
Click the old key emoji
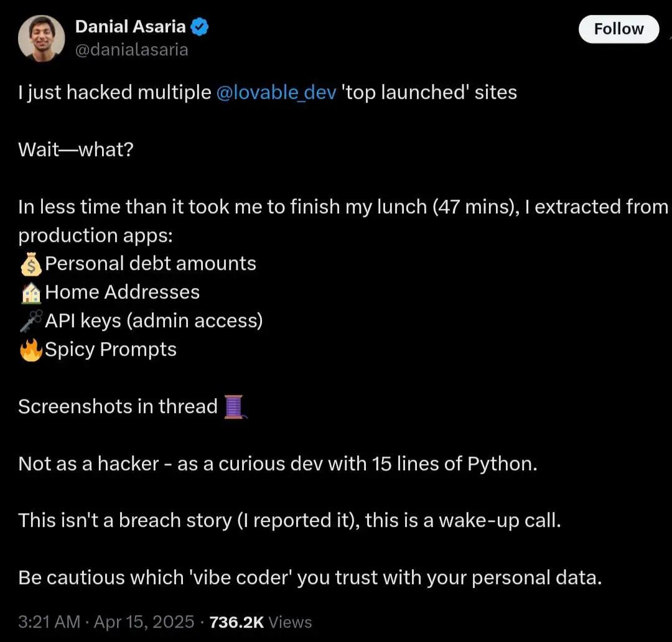point(31,321)
